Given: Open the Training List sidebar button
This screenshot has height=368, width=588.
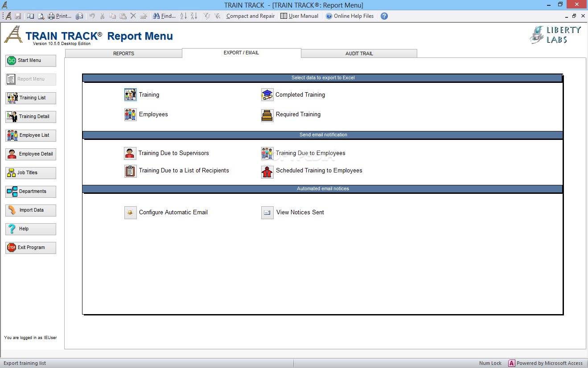Looking at the screenshot, I should tap(31, 98).
